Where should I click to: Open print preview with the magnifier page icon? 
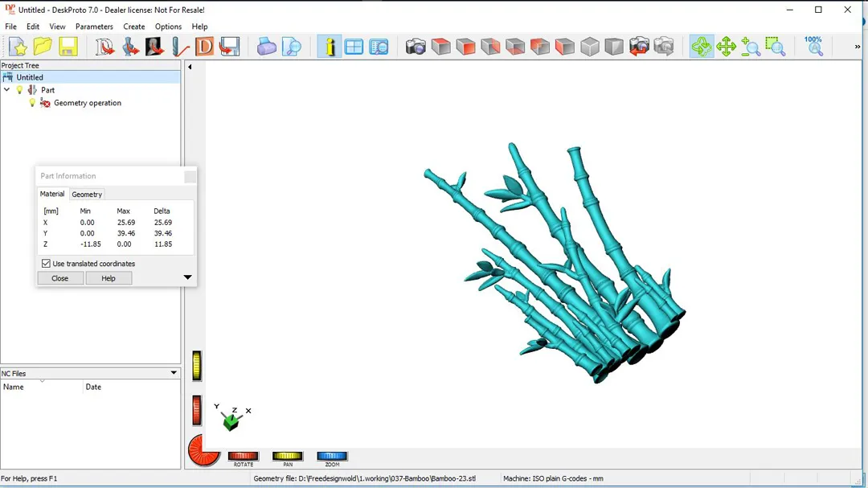(x=291, y=47)
